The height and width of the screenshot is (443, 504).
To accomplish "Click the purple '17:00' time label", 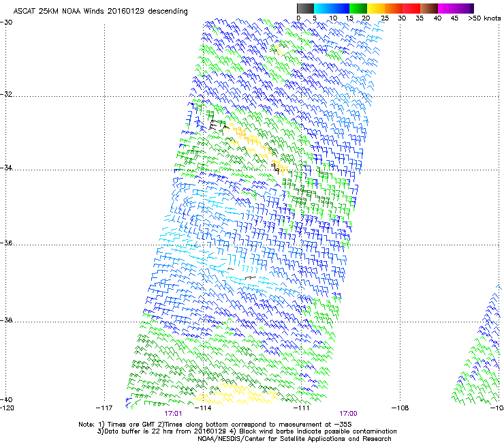I will coord(348,414).
